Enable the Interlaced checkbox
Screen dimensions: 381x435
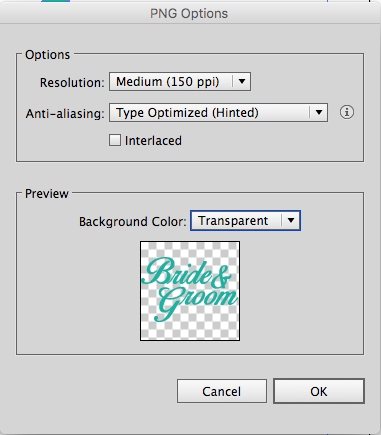[115, 140]
